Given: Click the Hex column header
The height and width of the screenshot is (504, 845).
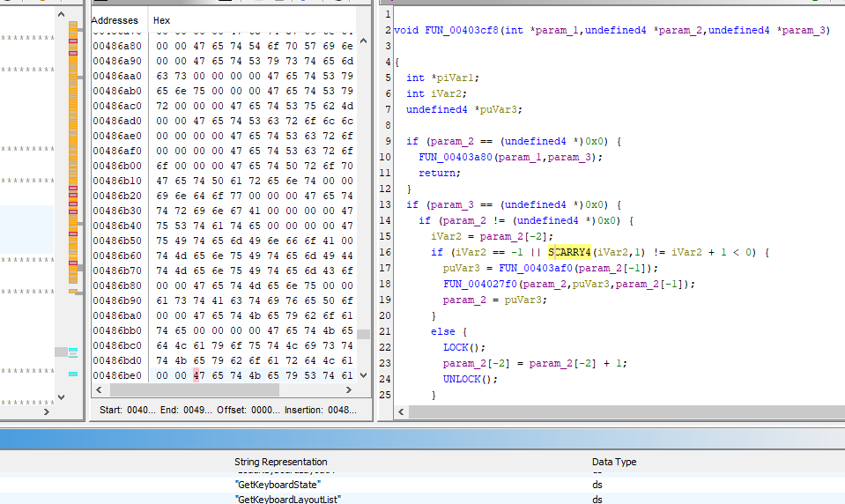Looking at the screenshot, I should point(161,20).
